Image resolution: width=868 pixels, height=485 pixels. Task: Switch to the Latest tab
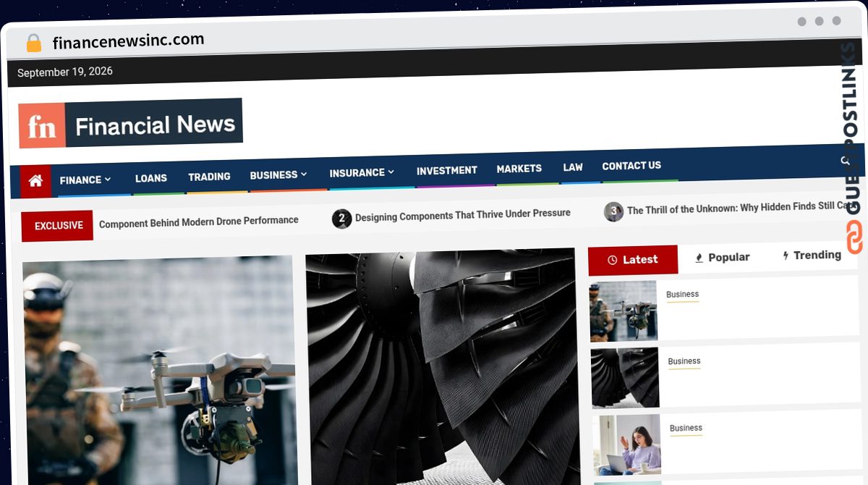pyautogui.click(x=633, y=259)
